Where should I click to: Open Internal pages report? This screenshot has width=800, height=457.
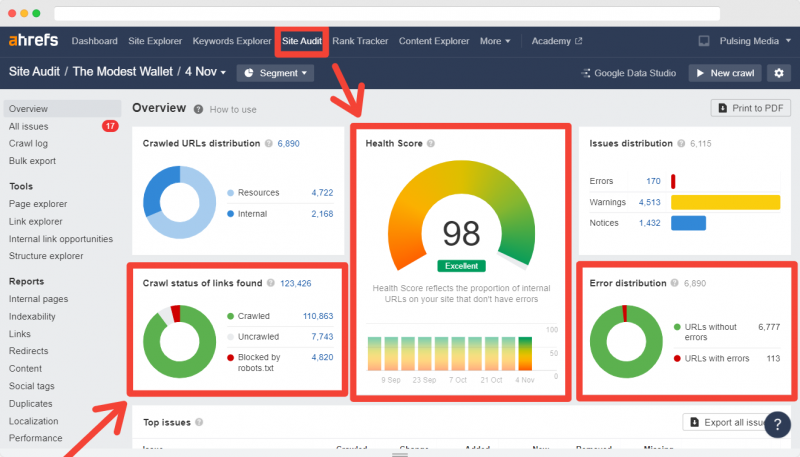pos(38,299)
